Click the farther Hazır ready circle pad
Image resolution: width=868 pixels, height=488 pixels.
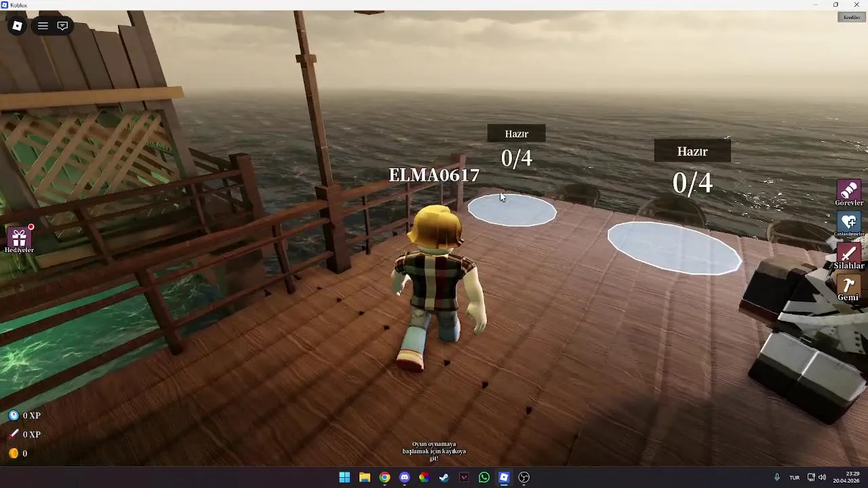coord(512,209)
